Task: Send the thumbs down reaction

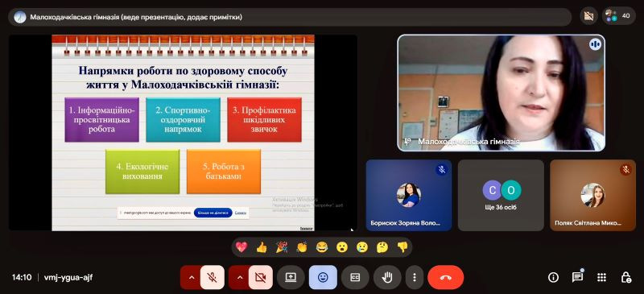Action: (x=402, y=247)
